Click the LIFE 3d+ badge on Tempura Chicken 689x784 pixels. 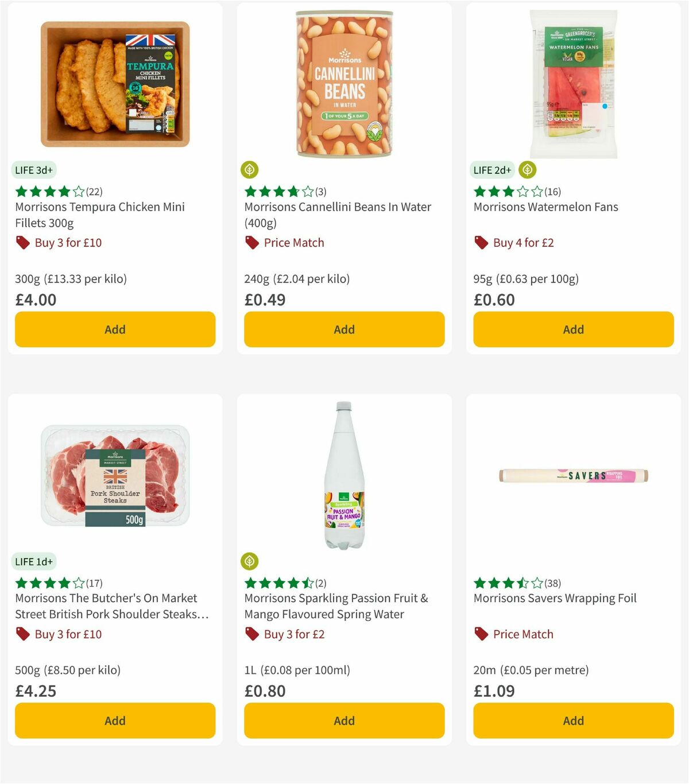click(x=34, y=170)
